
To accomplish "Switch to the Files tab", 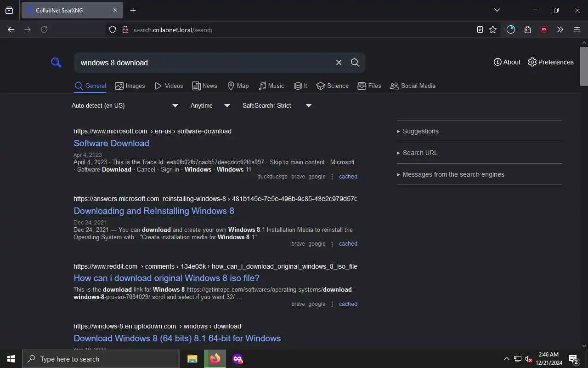I will pyautogui.click(x=369, y=86).
